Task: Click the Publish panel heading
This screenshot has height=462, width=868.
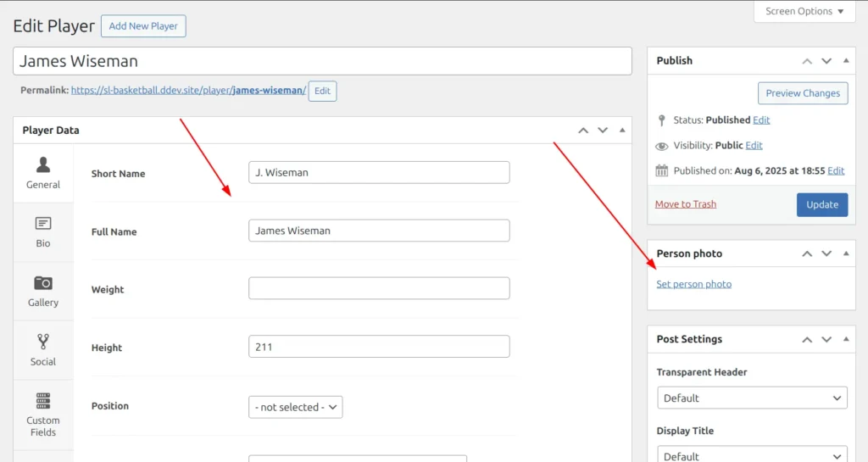Action: (x=674, y=61)
